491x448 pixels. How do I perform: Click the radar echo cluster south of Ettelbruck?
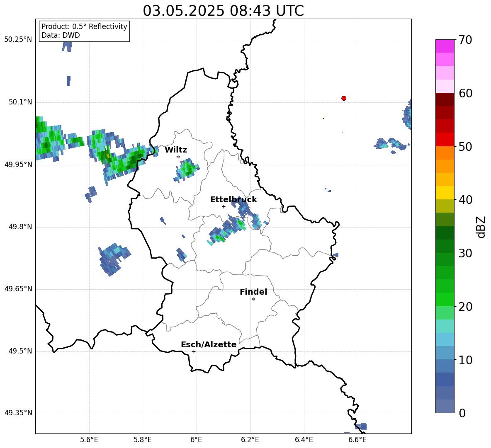(x=226, y=231)
